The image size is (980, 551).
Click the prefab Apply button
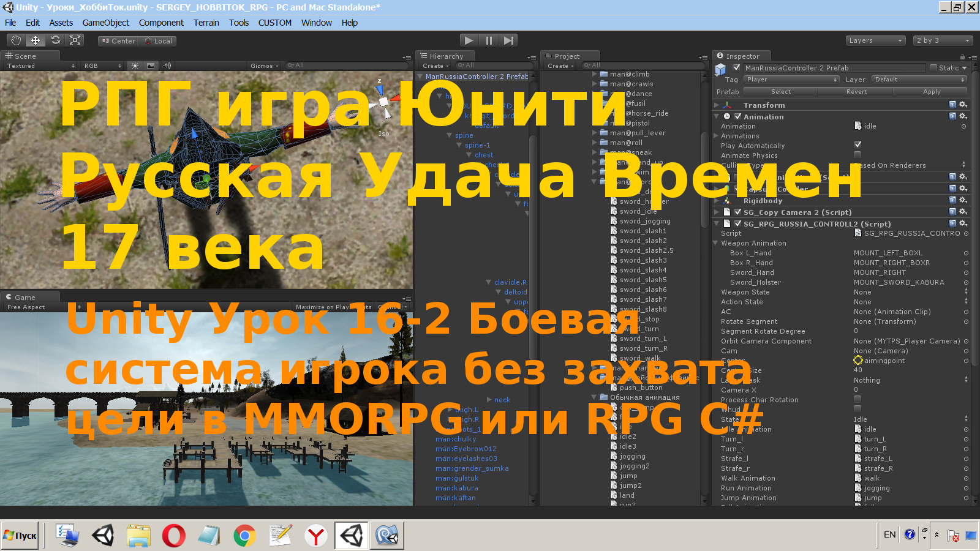(x=932, y=92)
